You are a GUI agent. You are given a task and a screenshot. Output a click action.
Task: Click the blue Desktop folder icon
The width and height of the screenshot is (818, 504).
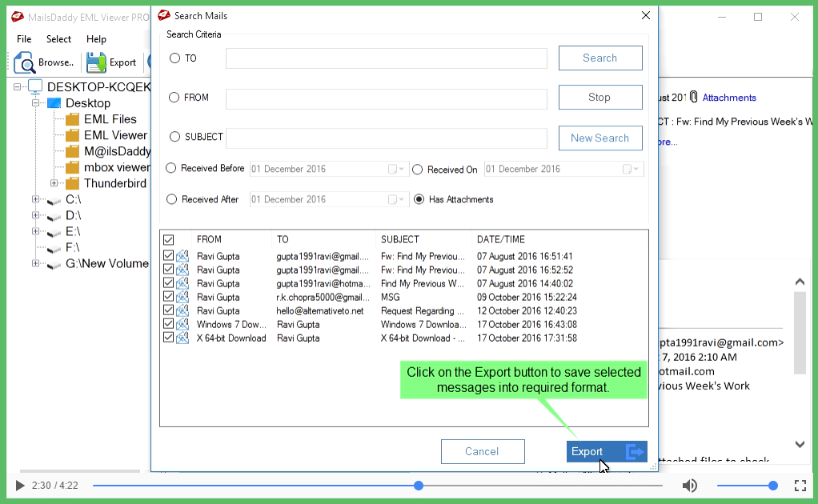click(x=54, y=103)
